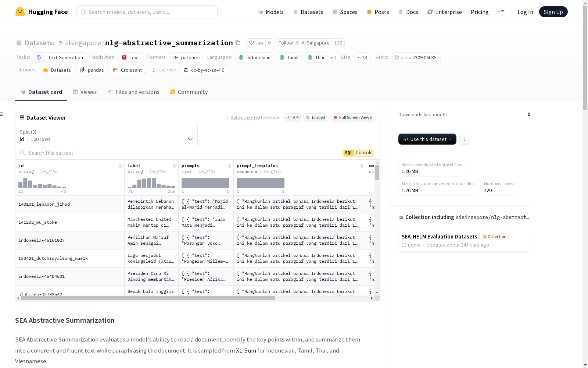Sort by the id column sort icon
Viewport: 588px width, 368px height.
coord(120,166)
